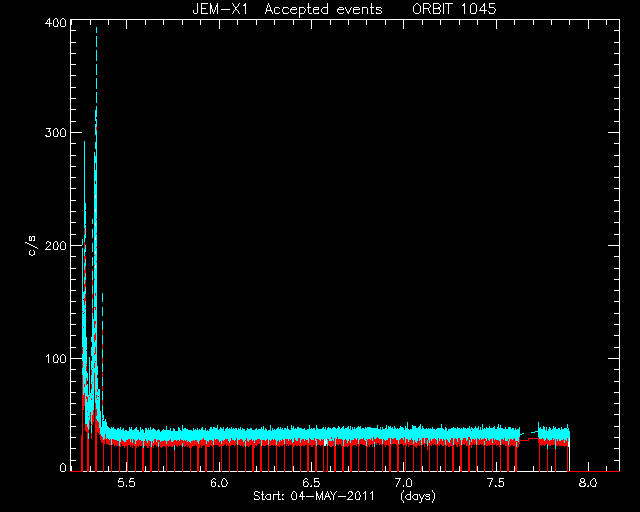This screenshot has width=640, height=512.
Task: Click the 5.5 x-axis tick label
Action: tap(126, 483)
